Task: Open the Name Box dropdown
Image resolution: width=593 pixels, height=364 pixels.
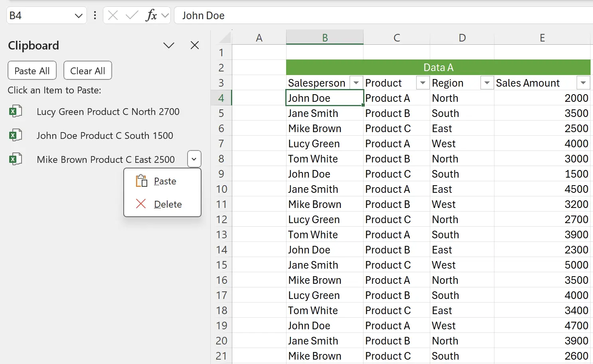Action: [78, 15]
